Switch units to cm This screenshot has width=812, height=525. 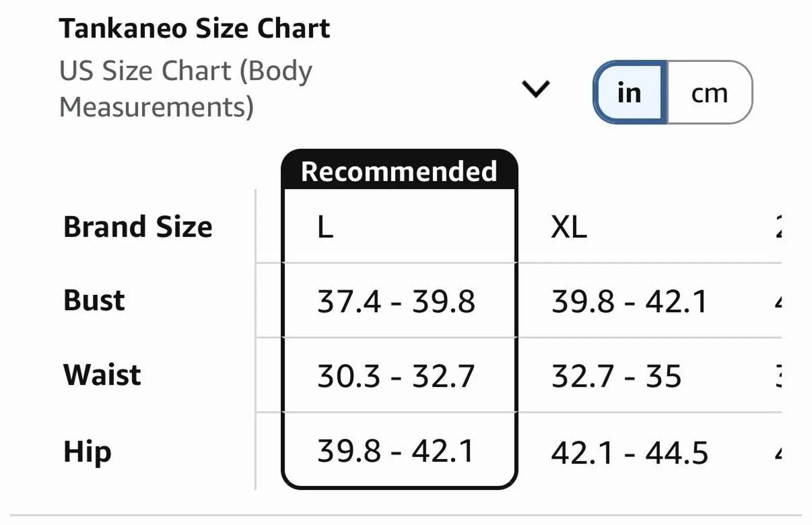(x=709, y=92)
